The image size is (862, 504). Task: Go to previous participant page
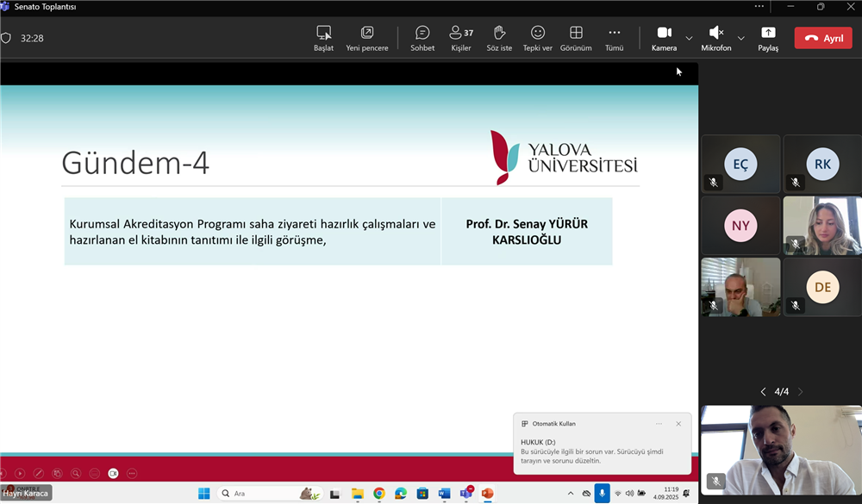(763, 392)
